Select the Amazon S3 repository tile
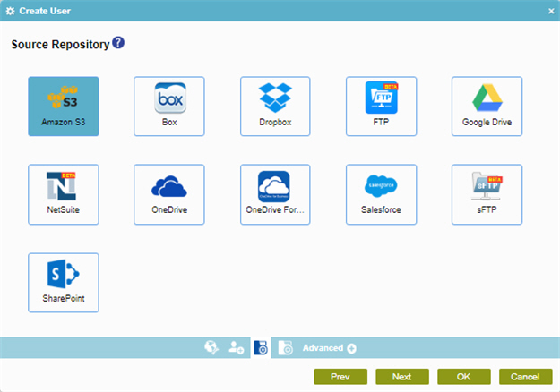Screen dimensions: 560x392 tap(64, 107)
